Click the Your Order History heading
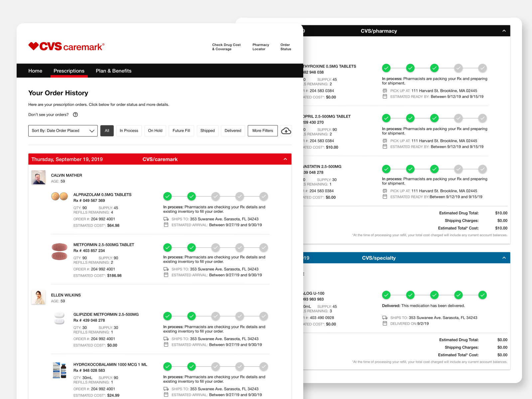This screenshot has width=532, height=399. tap(58, 93)
